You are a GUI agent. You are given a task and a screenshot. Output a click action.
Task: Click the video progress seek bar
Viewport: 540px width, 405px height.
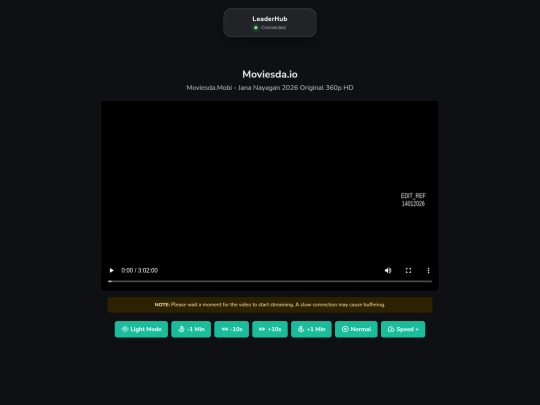pyautogui.click(x=270, y=281)
